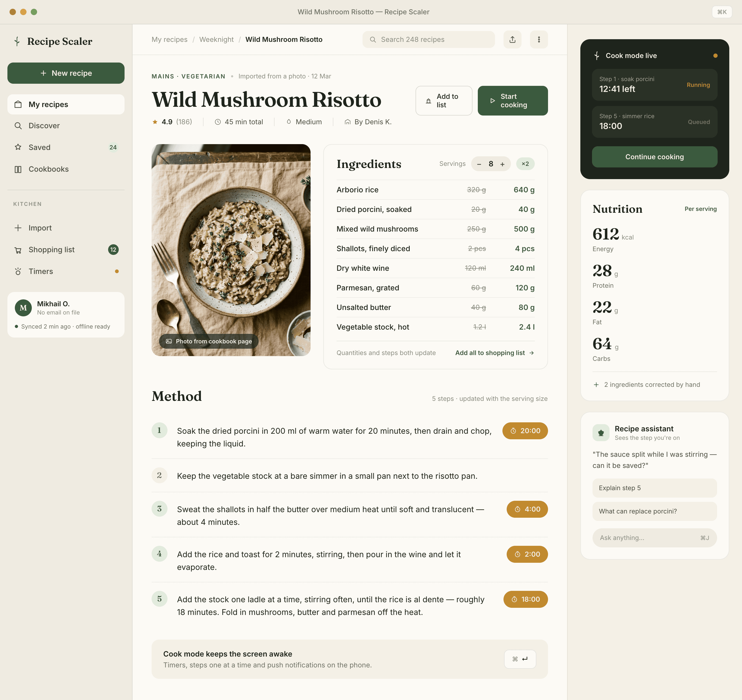The height and width of the screenshot is (700, 742).
Task: Click the Recipe assistant icon
Action: pyautogui.click(x=601, y=433)
